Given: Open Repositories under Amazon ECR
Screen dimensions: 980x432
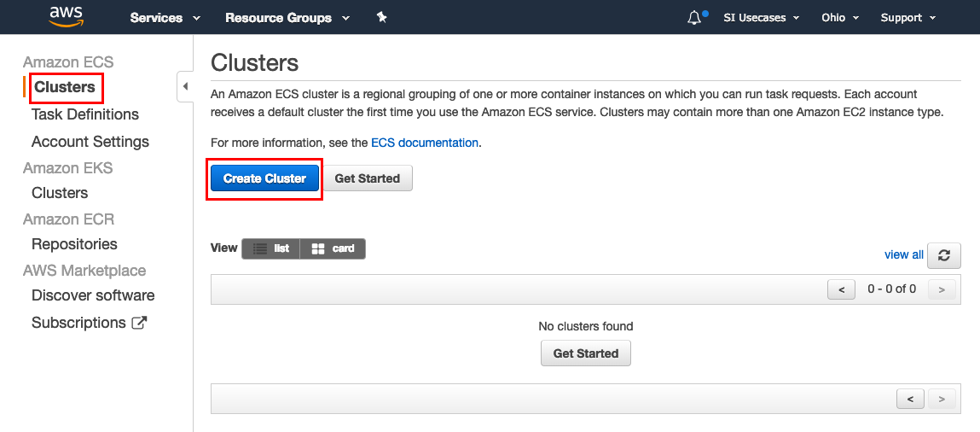Looking at the screenshot, I should [74, 244].
